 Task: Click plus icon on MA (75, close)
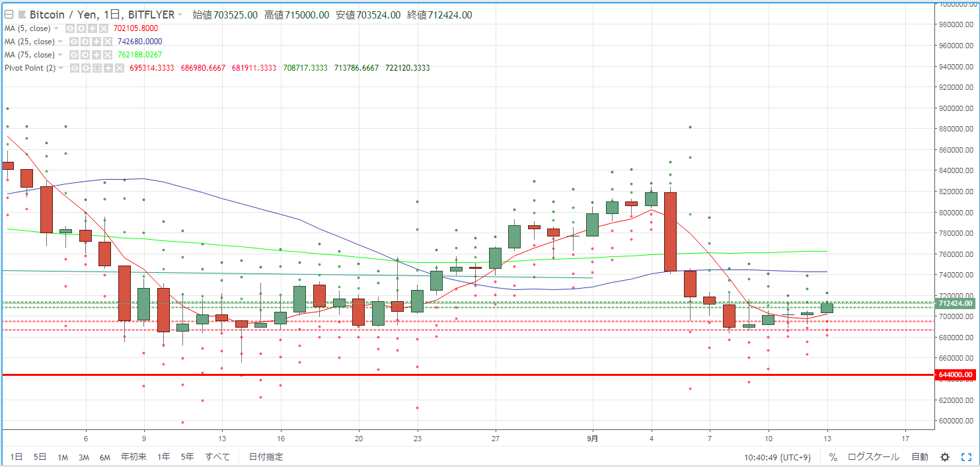coord(96,55)
